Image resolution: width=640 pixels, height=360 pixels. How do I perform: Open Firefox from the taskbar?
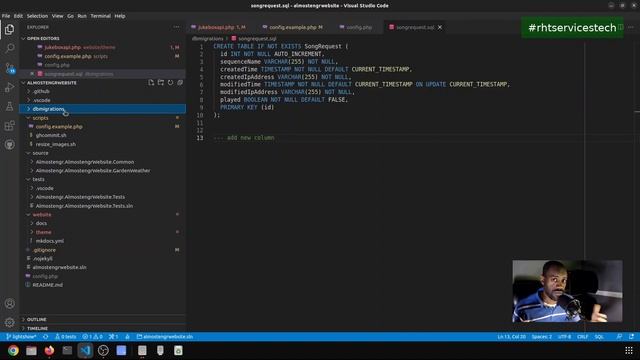pyautogui.click(x=49, y=351)
